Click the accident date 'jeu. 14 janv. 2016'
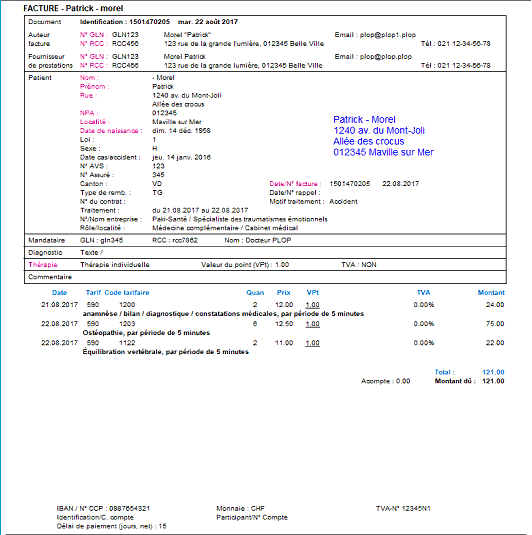The image size is (532, 535). [x=182, y=157]
